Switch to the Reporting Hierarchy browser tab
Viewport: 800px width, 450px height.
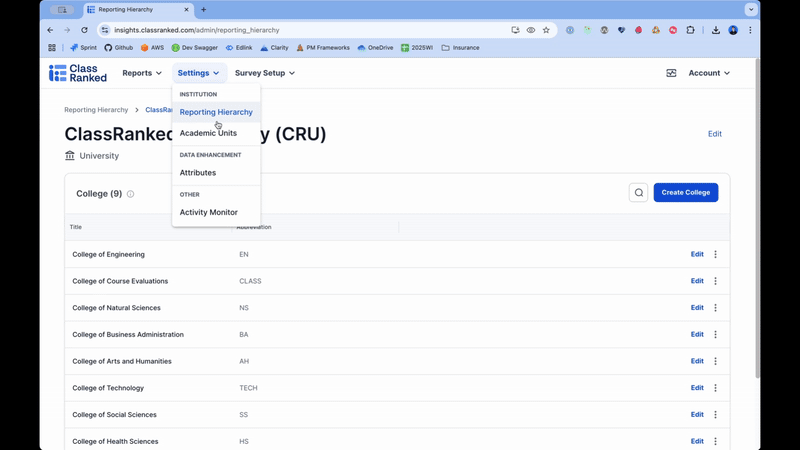coord(138,10)
